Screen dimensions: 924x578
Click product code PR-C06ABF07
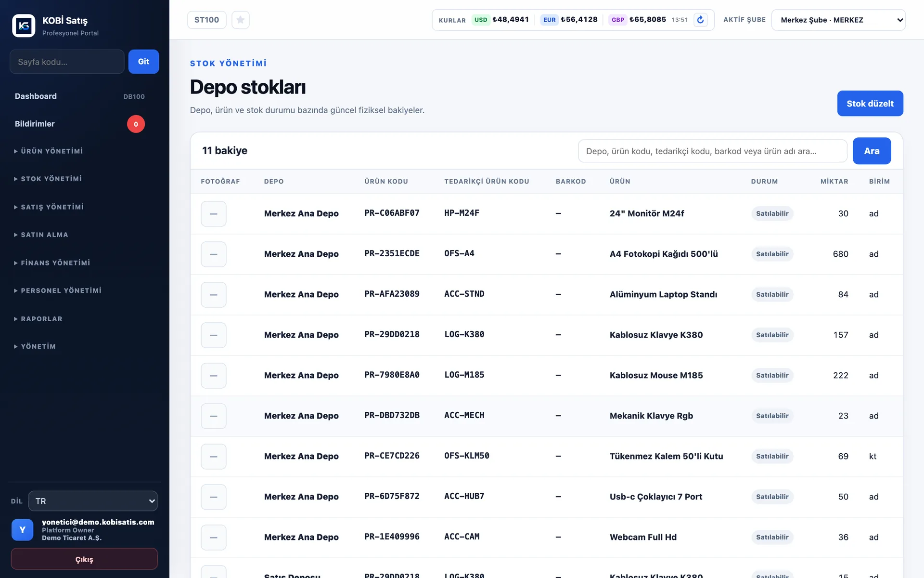392,213
